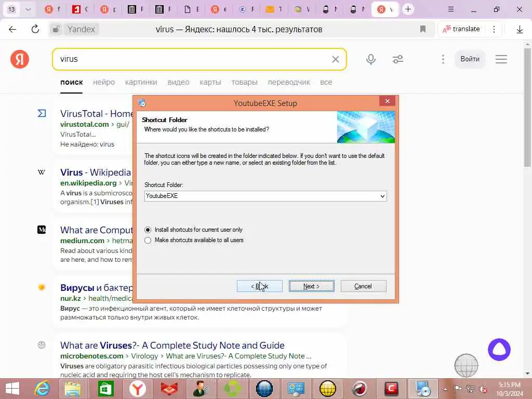Open the Virus - Wikipedia result
This screenshot has width=532, height=399.
[x=96, y=172]
